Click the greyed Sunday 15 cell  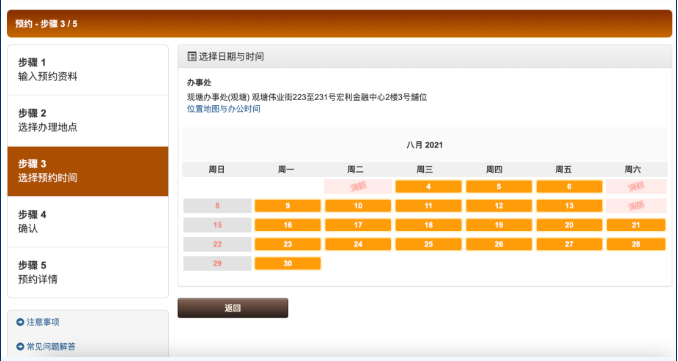point(217,225)
